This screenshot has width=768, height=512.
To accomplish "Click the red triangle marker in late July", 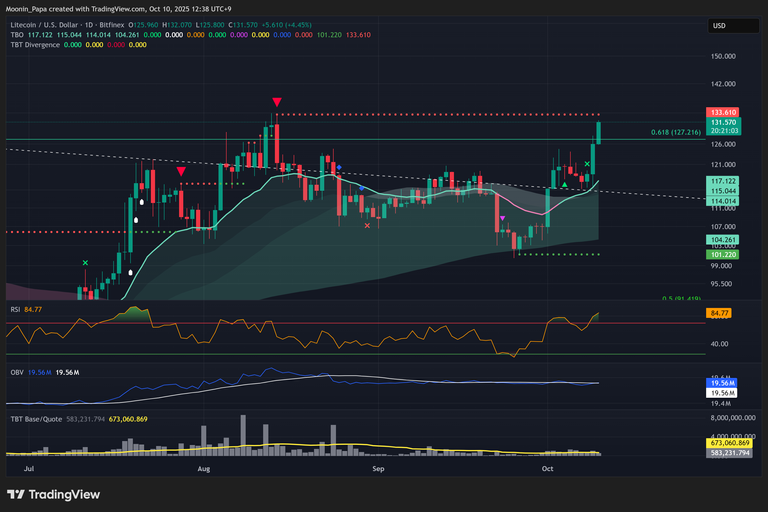I will pos(181,171).
